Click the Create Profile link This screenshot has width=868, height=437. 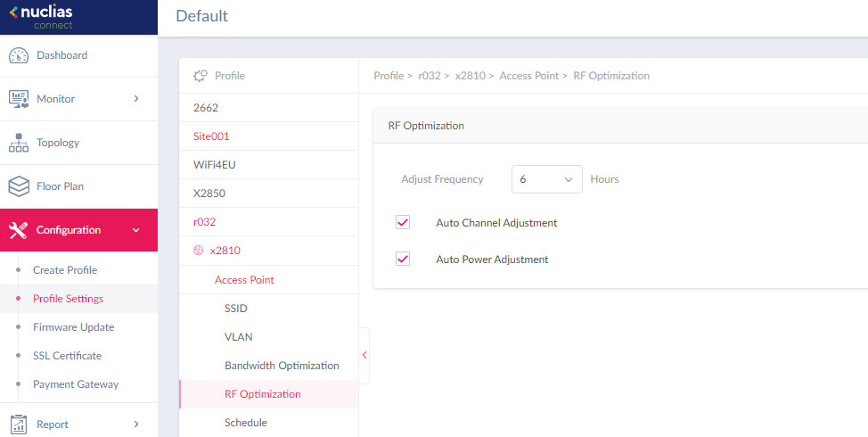point(65,270)
